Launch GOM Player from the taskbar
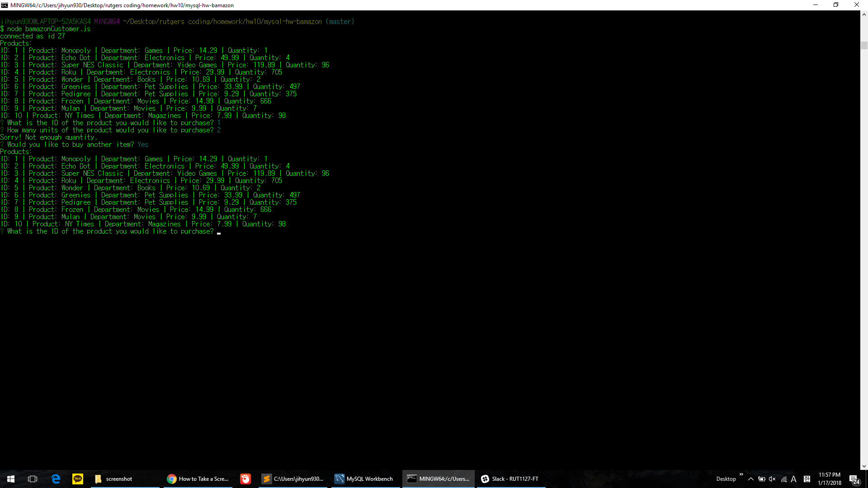The width and height of the screenshot is (868, 488). (x=245, y=479)
